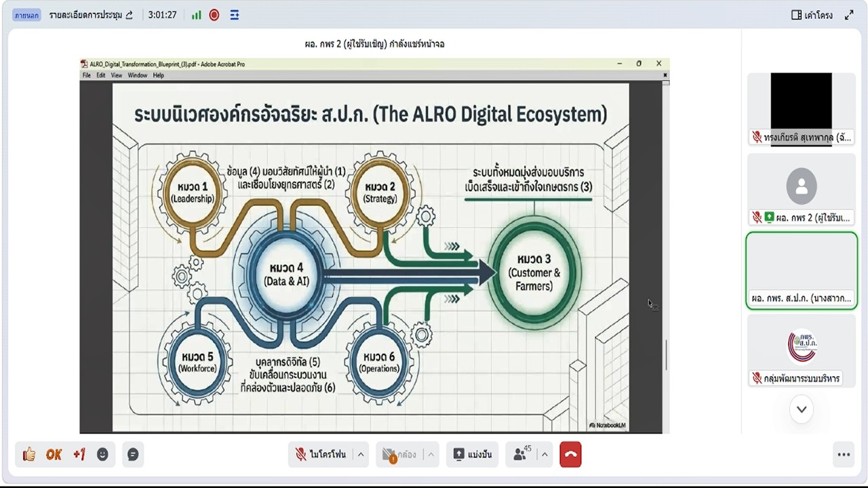Click muted mic icon of กลุ่มพัฒนาระบบบริหาร

tap(757, 378)
